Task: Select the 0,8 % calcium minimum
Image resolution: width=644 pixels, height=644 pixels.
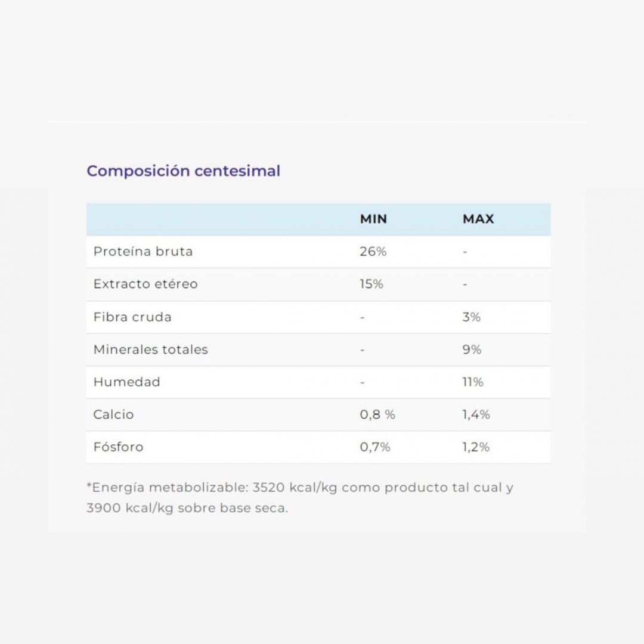Action: 377,414
